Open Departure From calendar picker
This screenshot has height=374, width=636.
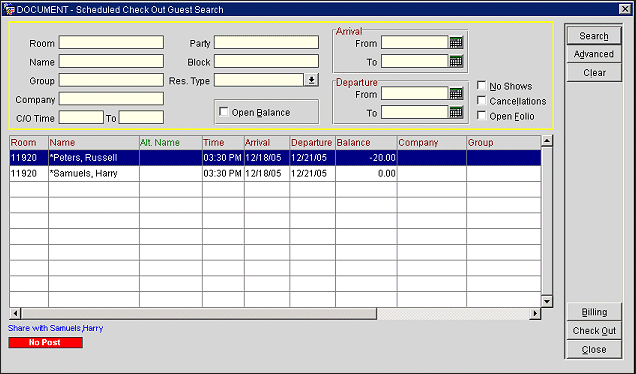tap(456, 93)
